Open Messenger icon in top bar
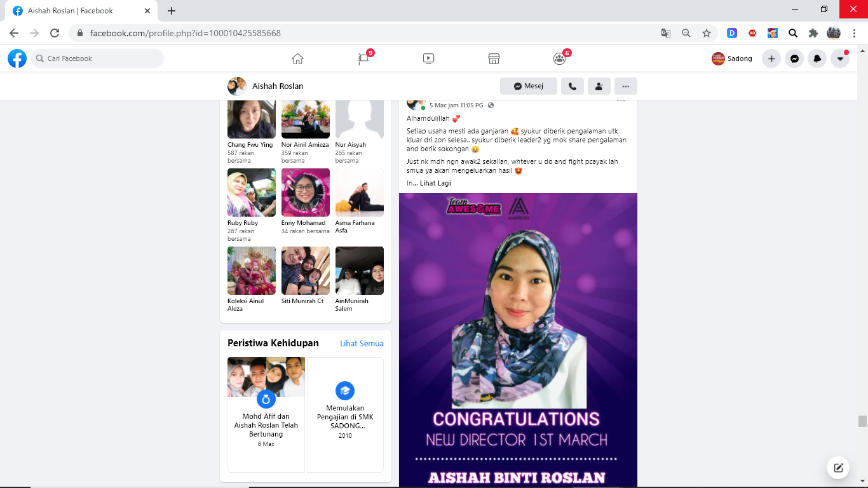 [794, 58]
